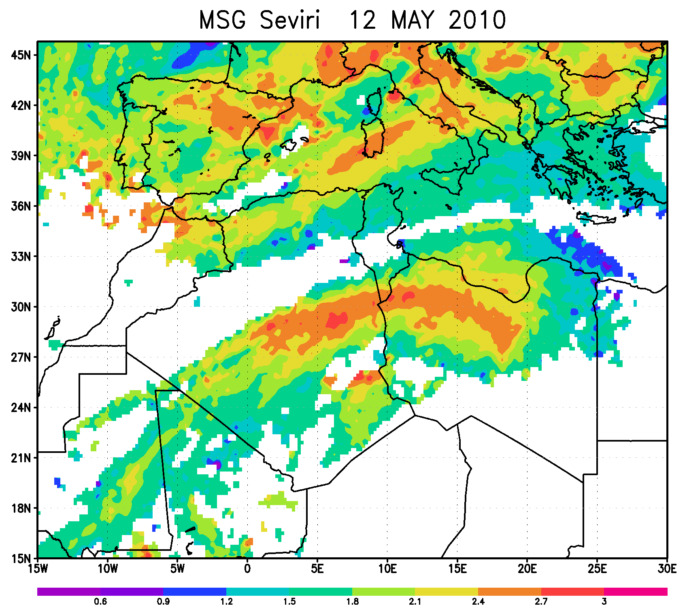Click the '30N' latitude axis label

21,307
